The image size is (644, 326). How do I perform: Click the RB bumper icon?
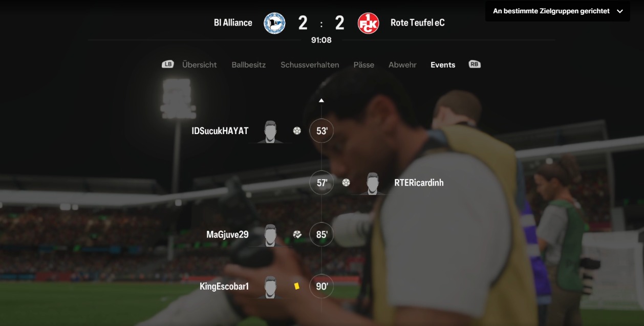click(x=475, y=64)
